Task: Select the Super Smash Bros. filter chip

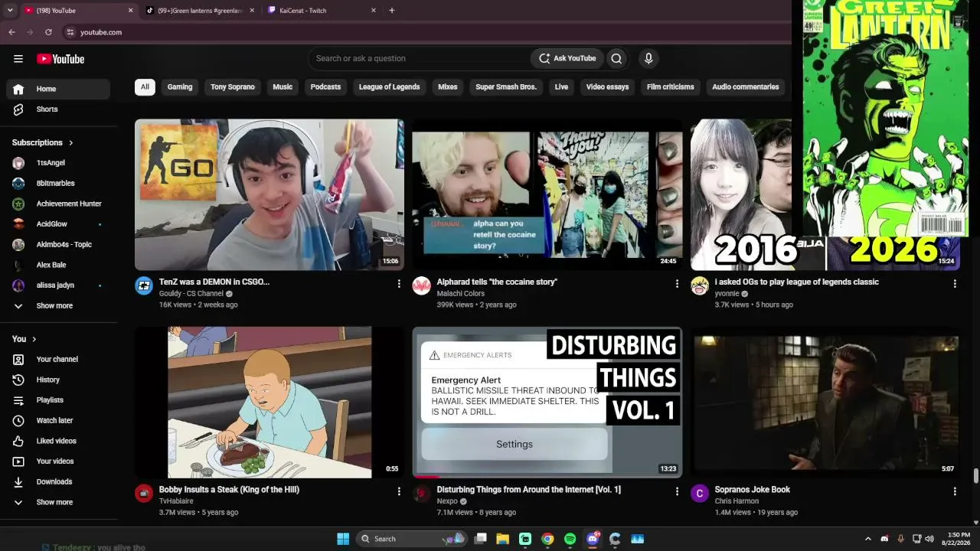Action: pos(506,86)
